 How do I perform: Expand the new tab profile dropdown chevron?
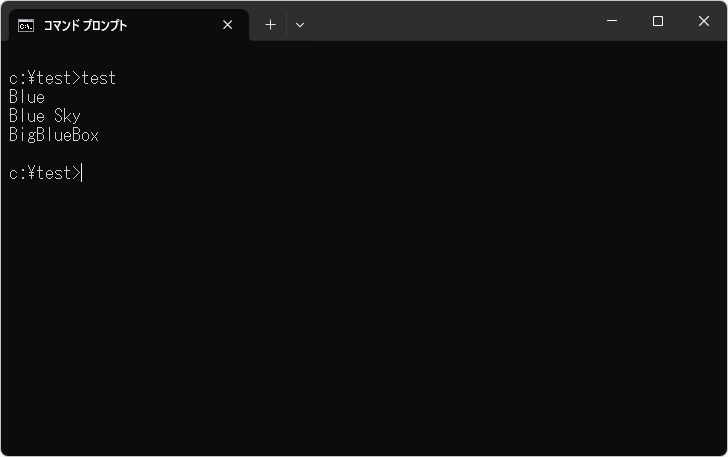click(300, 25)
